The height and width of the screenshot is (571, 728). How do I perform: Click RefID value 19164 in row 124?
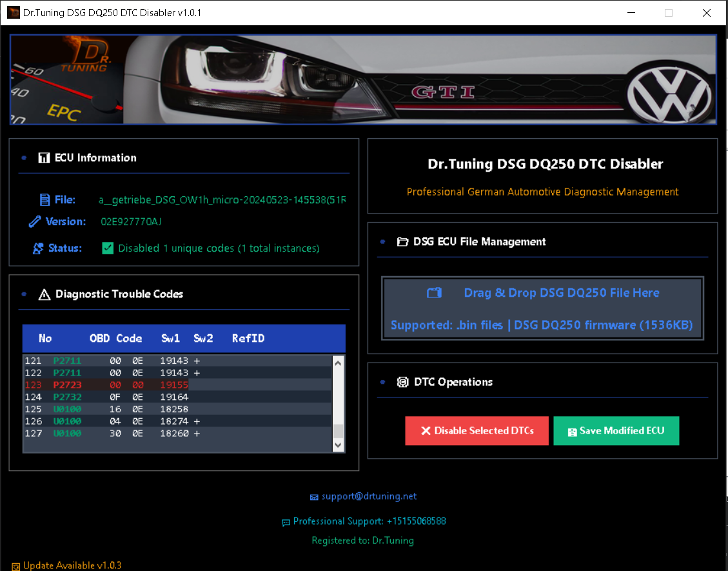pyautogui.click(x=174, y=397)
